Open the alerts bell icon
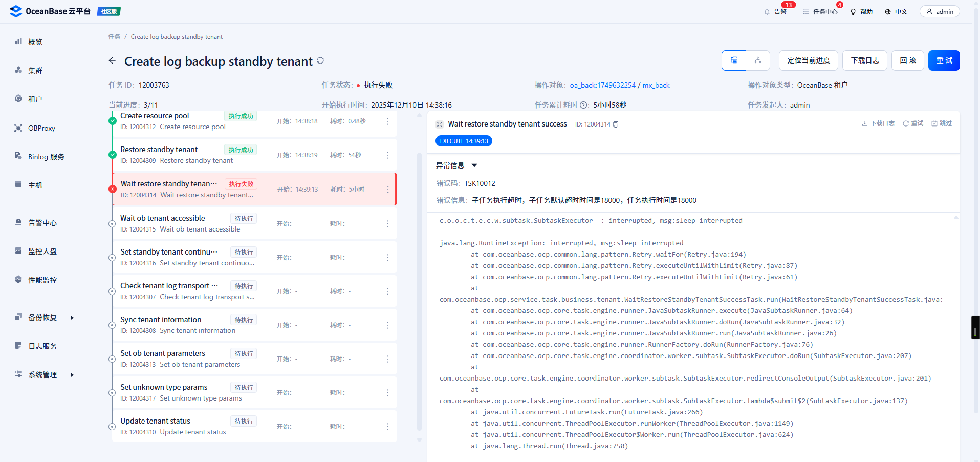The height and width of the screenshot is (462, 980). pyautogui.click(x=767, y=12)
